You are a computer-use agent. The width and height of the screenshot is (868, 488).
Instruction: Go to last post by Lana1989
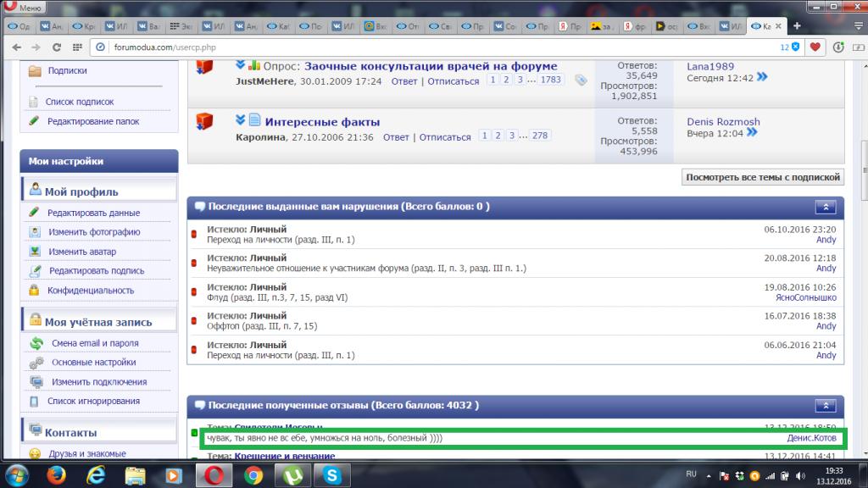762,77
